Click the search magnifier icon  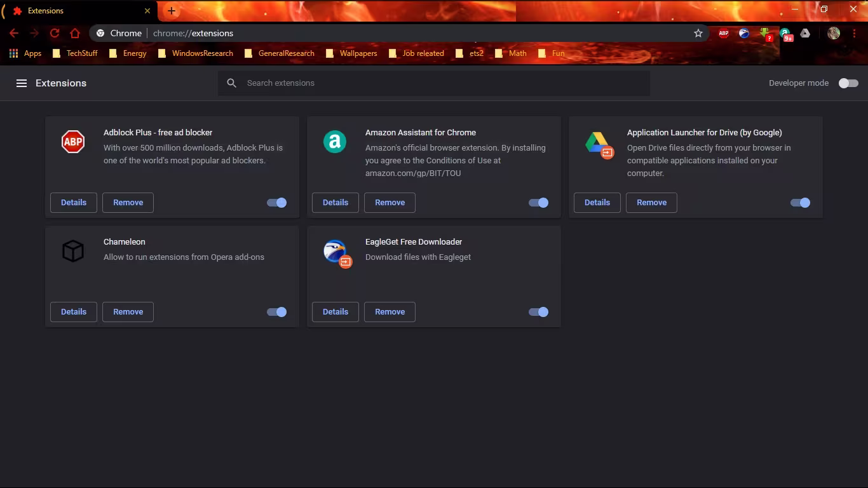(x=232, y=83)
